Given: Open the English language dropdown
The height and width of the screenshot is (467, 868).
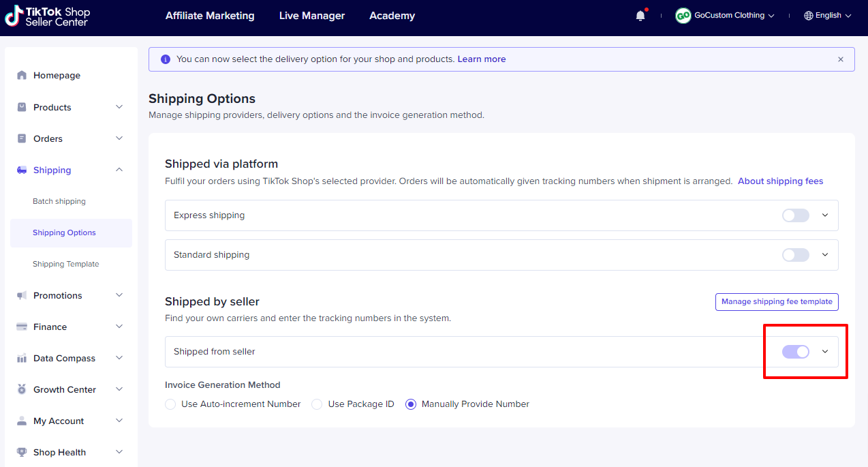Looking at the screenshot, I should [x=828, y=16].
